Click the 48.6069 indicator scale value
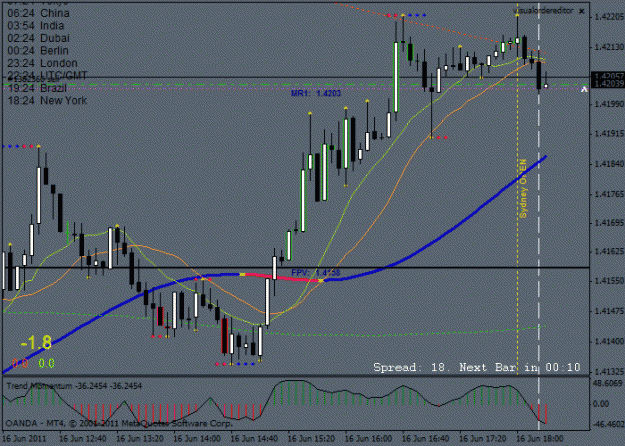This screenshot has width=625, height=446. tap(608, 383)
